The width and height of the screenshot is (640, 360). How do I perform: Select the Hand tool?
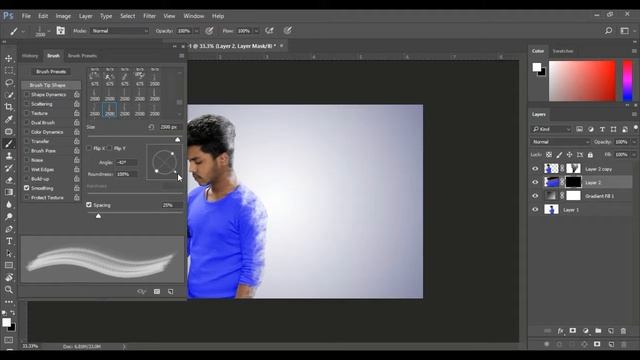click(9, 278)
